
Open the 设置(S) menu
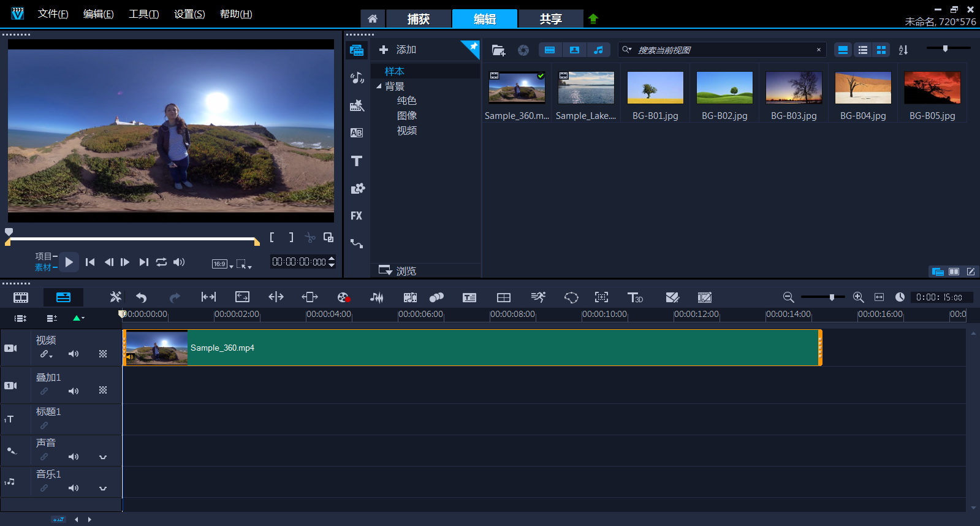189,14
